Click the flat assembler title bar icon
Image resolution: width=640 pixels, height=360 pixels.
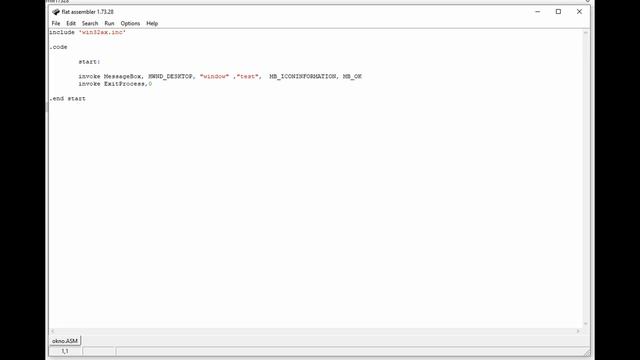point(56,12)
